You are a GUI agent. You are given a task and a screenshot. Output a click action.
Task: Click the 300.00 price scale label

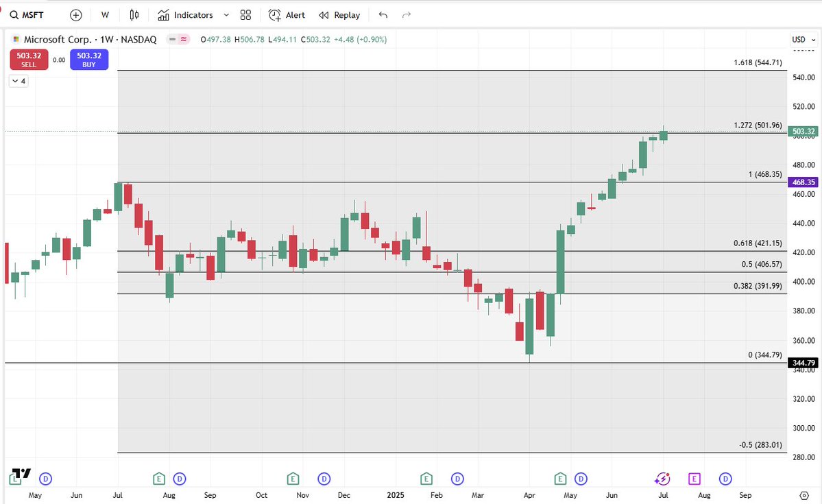[804, 428]
